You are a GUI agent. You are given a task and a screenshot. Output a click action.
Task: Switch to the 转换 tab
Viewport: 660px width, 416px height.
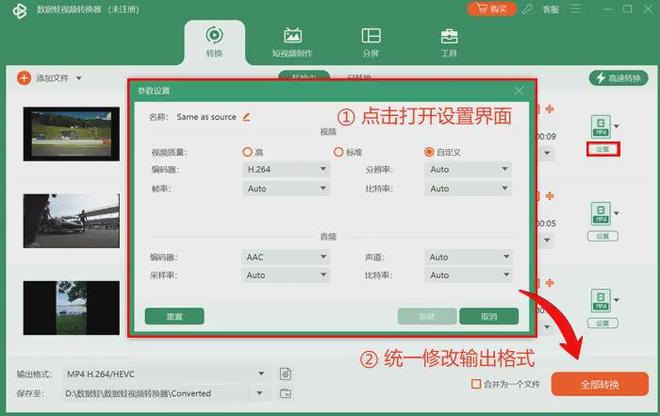(x=214, y=42)
